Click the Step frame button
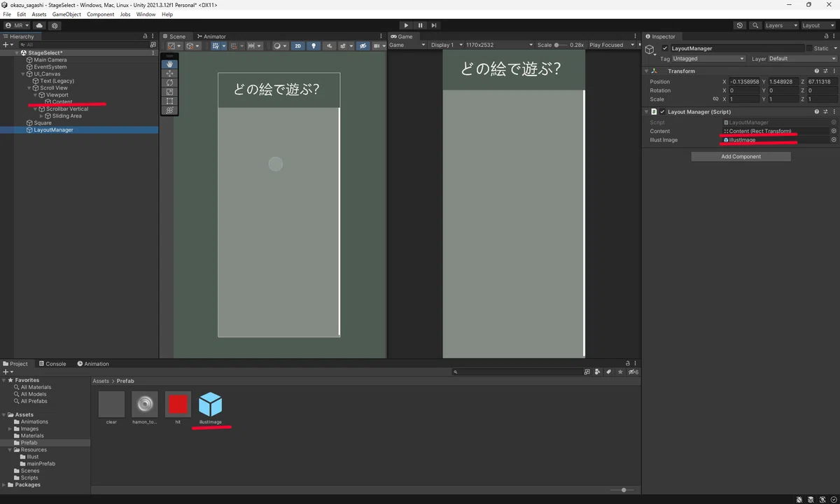The width and height of the screenshot is (840, 504). [434, 25]
